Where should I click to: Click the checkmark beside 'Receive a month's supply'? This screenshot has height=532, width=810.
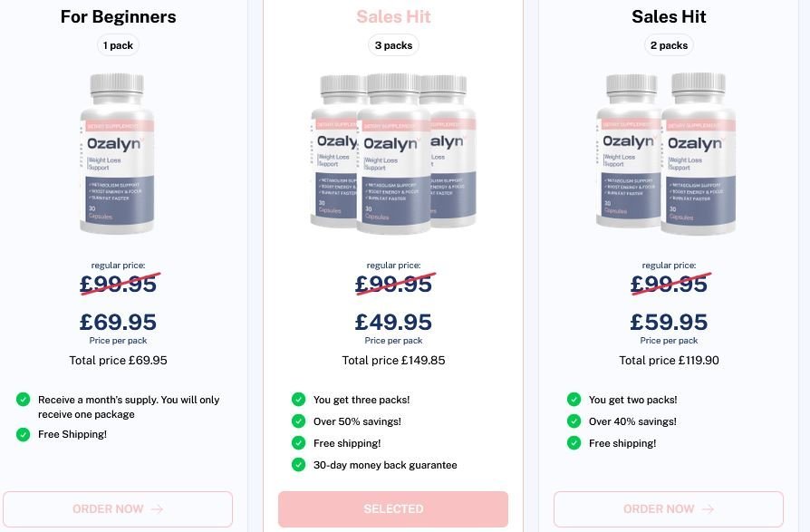(x=23, y=399)
